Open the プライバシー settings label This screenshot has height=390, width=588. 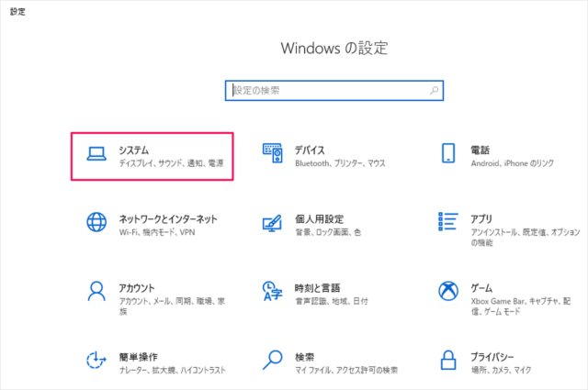pos(492,357)
